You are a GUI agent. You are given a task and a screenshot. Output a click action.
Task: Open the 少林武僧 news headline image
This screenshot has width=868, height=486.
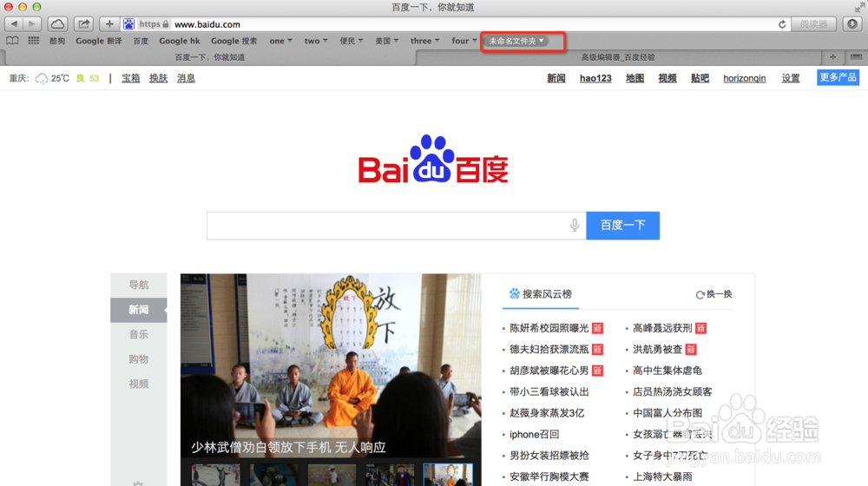[331, 365]
